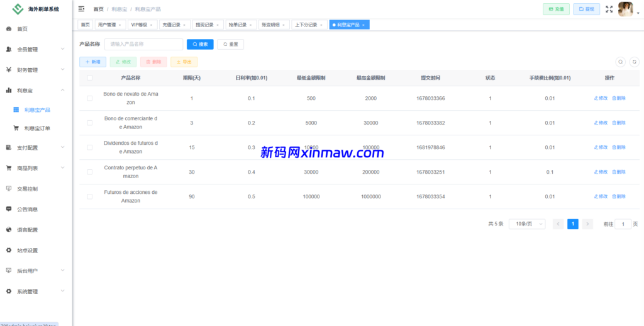
Task: Click the previous page arrow
Action: tap(558, 224)
